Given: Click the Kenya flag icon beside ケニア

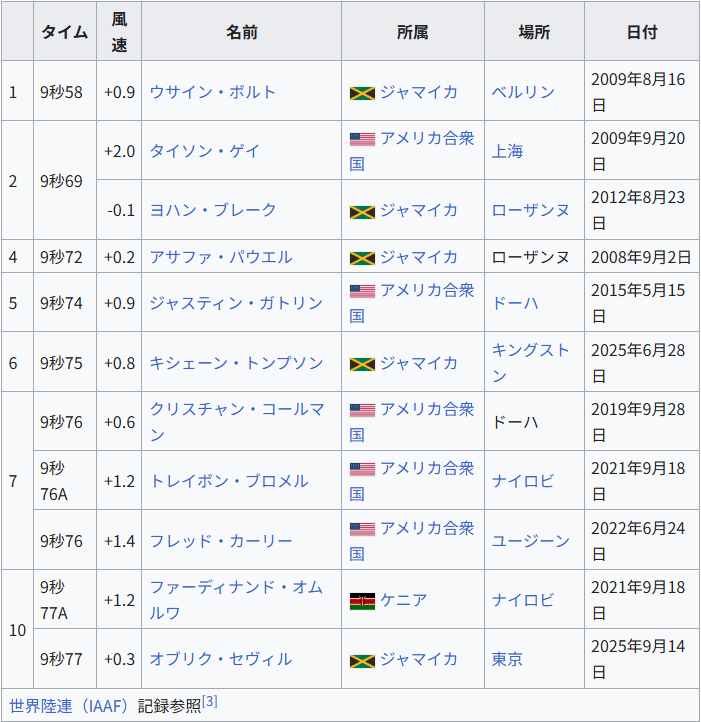Looking at the screenshot, I should pos(362,600).
